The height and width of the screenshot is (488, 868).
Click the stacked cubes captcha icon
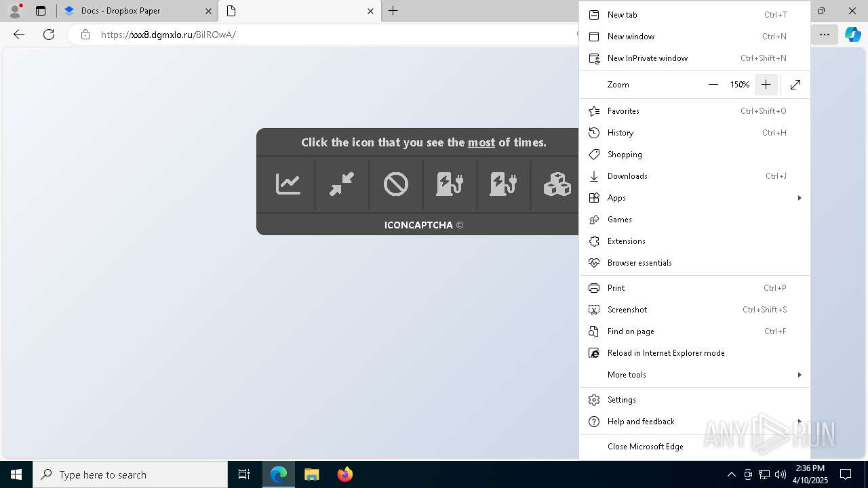click(557, 184)
